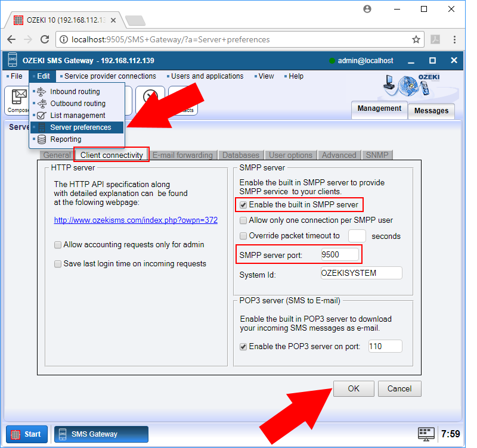477x448 pixels.
Task: Open a new browser tab
Action: 135,21
